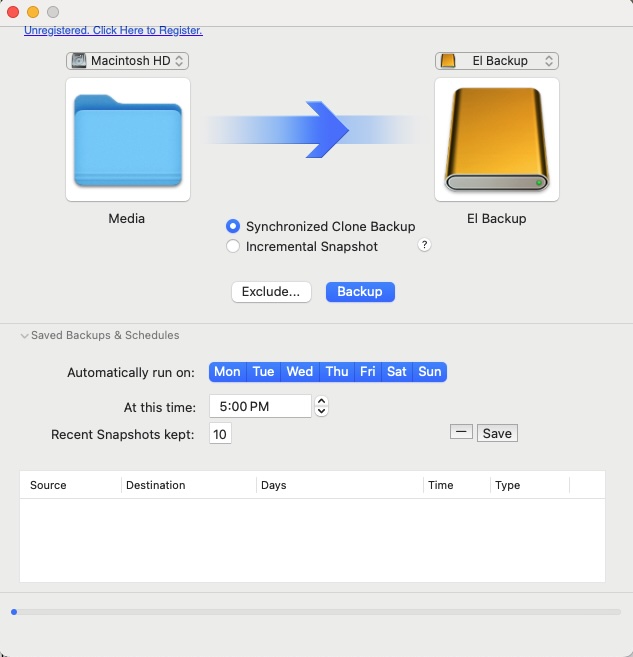Minimize the window with yellow button
The width and height of the screenshot is (633, 657).
pos(33,12)
